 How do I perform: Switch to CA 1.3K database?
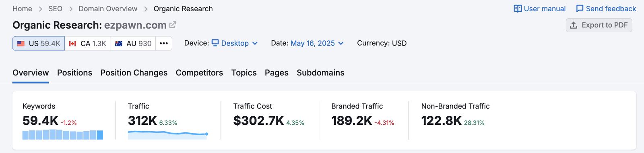click(x=87, y=44)
